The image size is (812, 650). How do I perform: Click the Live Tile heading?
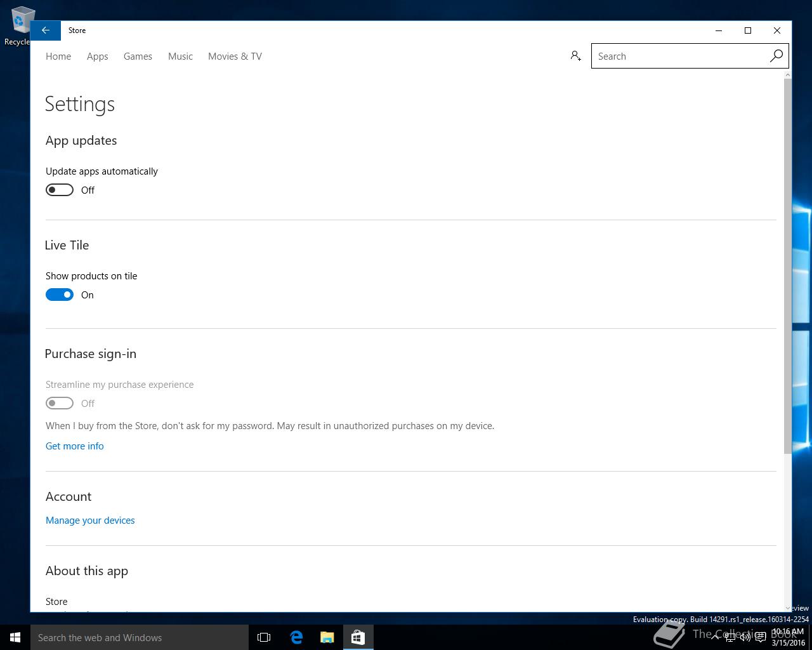tap(67, 245)
